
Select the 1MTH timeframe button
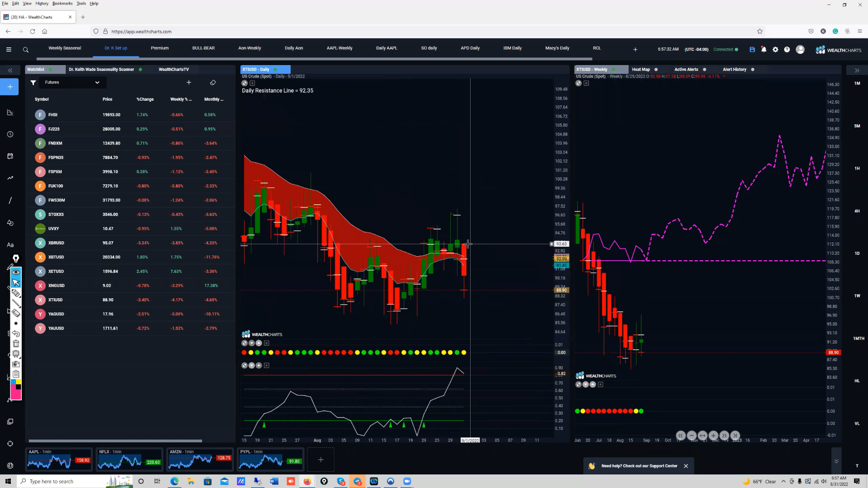pyautogui.click(x=859, y=338)
